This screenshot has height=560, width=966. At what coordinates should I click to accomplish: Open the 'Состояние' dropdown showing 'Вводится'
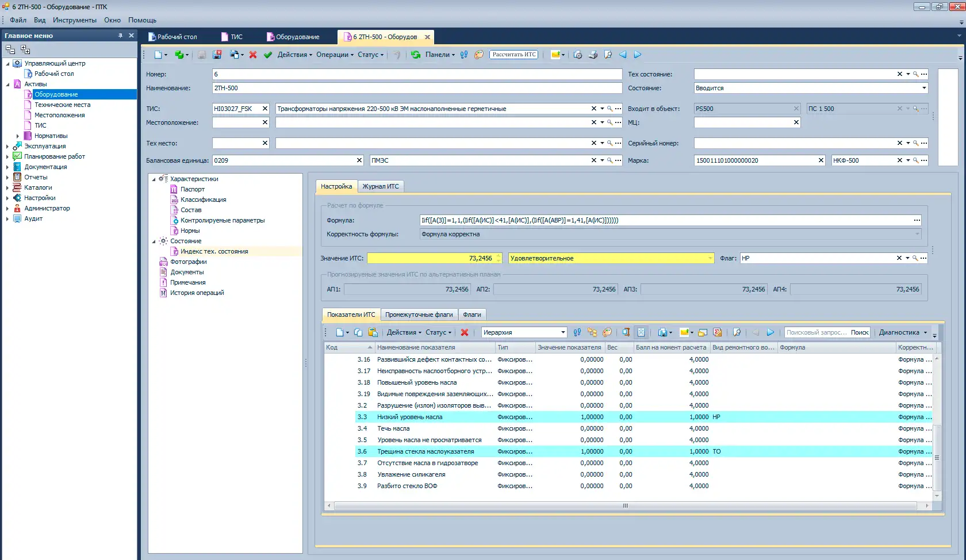tap(924, 88)
